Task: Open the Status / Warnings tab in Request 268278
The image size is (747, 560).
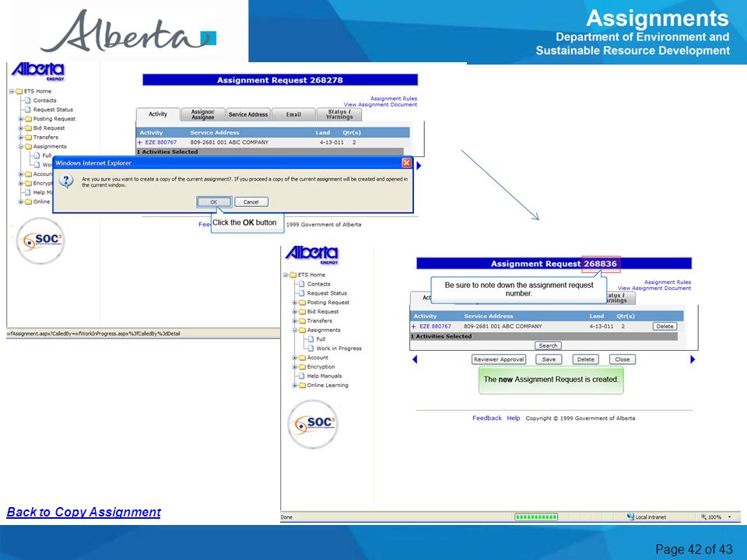Action: point(339,114)
